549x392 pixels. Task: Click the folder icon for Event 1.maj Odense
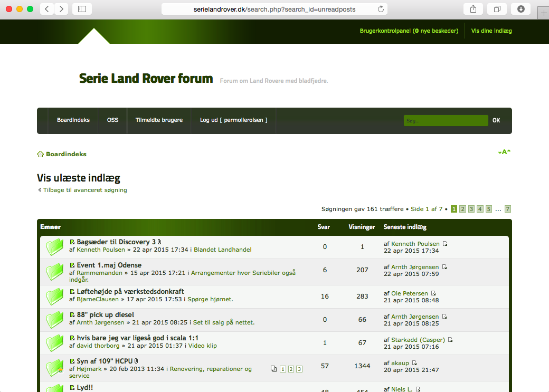[x=54, y=272]
